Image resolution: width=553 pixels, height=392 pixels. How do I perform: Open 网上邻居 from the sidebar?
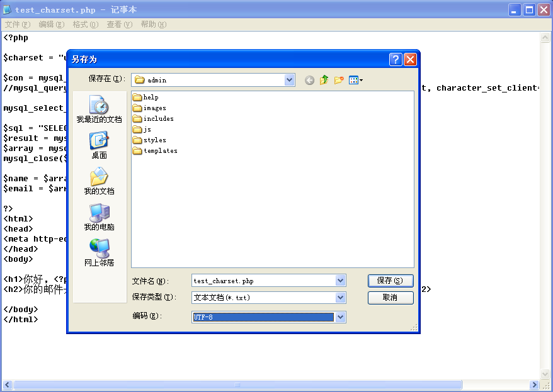98,252
